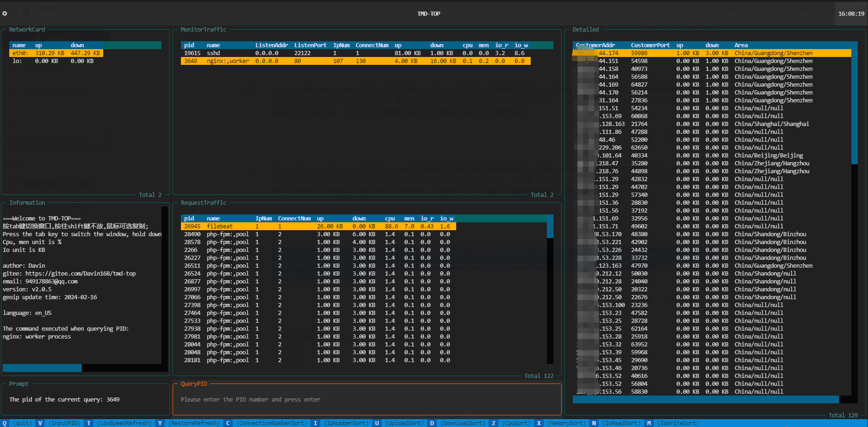Click ConnectNum header in MonitorTraffic table
868x427 pixels.
(372, 45)
